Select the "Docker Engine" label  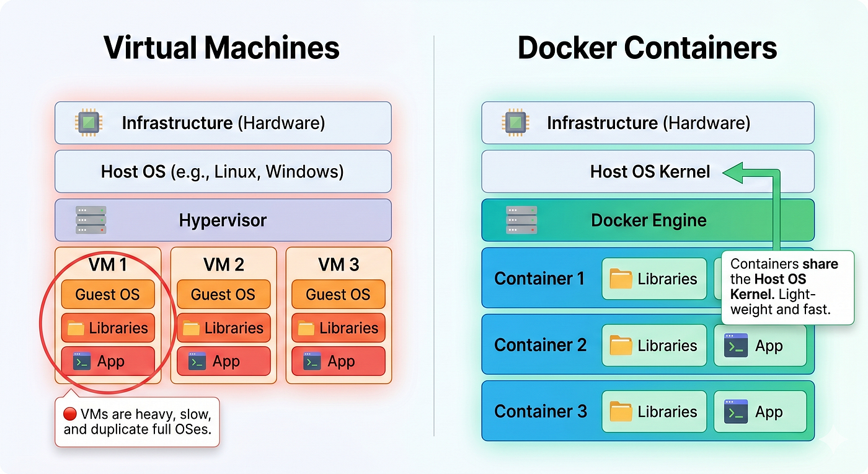tap(649, 220)
